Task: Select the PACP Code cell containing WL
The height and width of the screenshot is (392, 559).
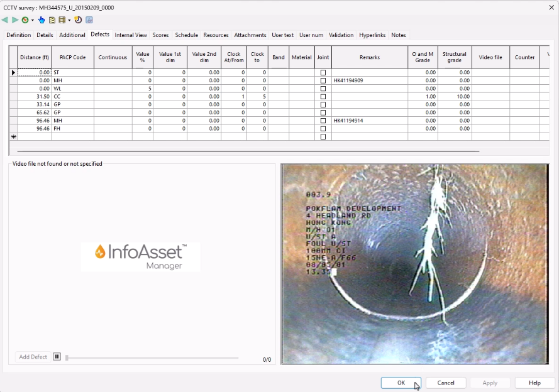Action: [x=72, y=89]
